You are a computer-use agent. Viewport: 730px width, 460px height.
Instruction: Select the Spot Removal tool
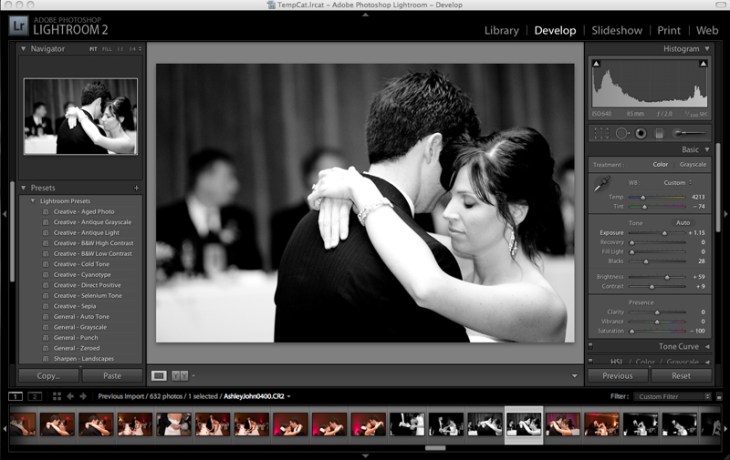click(622, 134)
